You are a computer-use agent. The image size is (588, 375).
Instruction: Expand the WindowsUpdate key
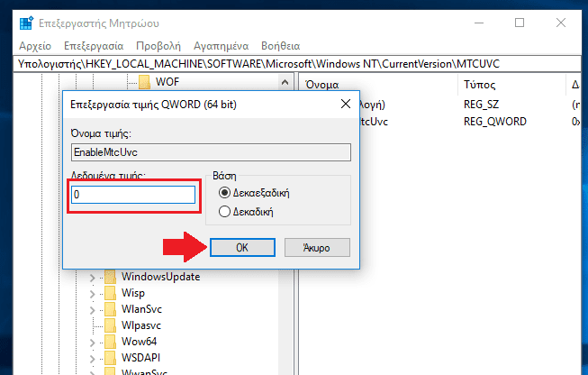[92, 278]
